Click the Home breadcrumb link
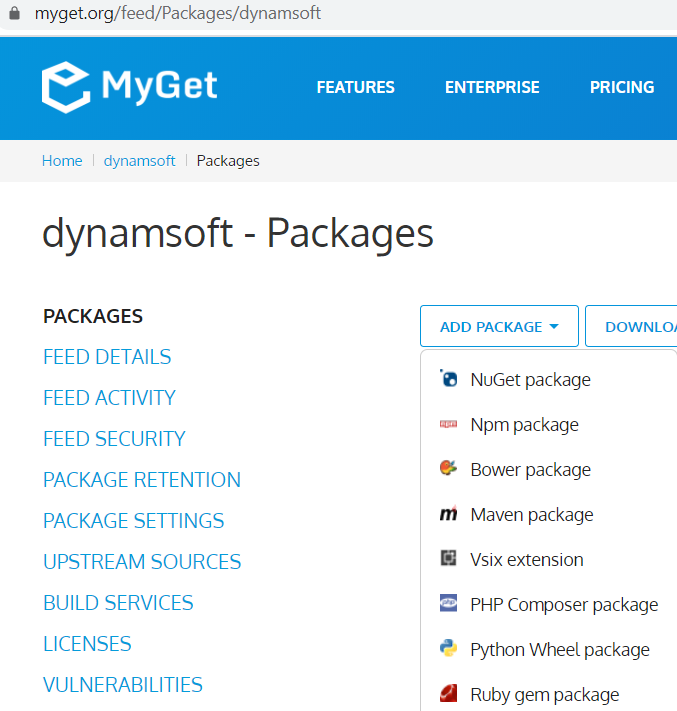Viewport: 677px width, 711px height. point(62,161)
